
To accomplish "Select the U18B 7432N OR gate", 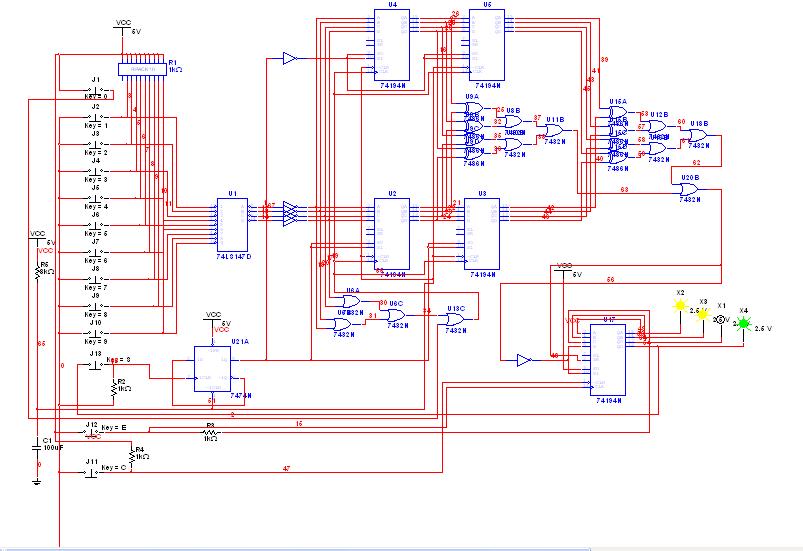I will point(699,135).
